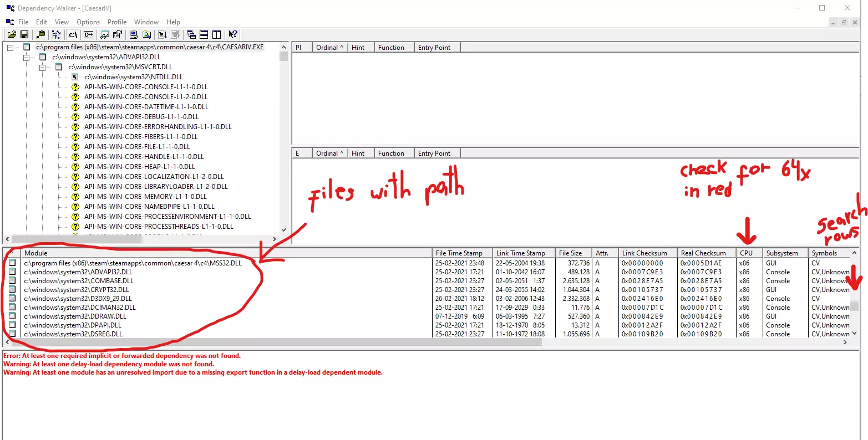Screen dimensions: 868x440
Task: Sort by File Time Stamp column header
Action: (x=463, y=253)
